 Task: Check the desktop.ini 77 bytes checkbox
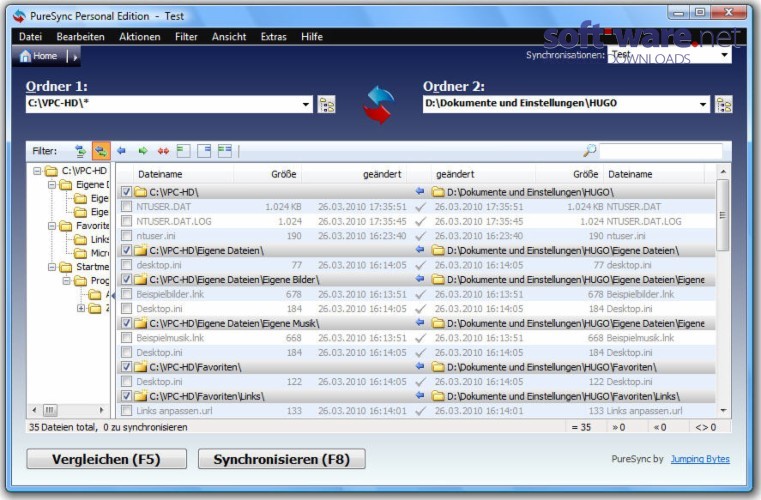[x=126, y=265]
